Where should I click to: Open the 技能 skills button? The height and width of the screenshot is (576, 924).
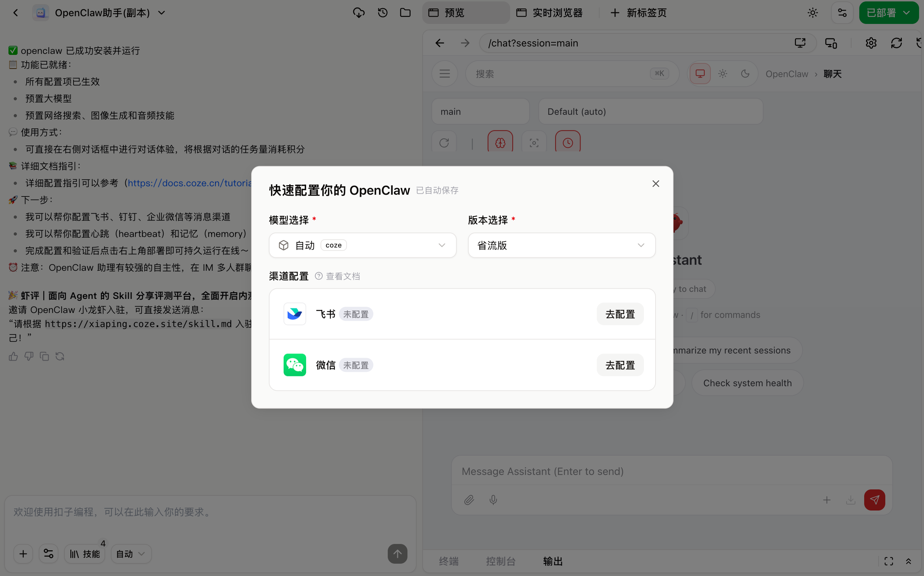84,553
